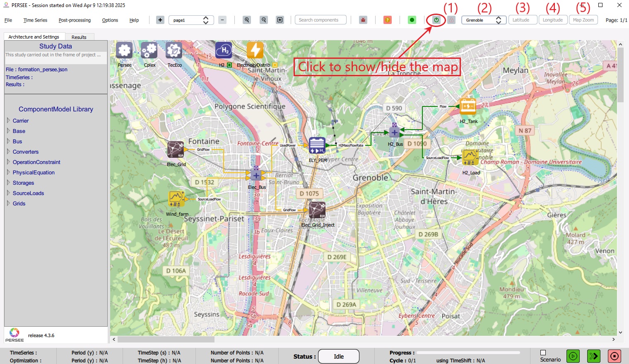Expand the Converters library category

(x=8, y=152)
